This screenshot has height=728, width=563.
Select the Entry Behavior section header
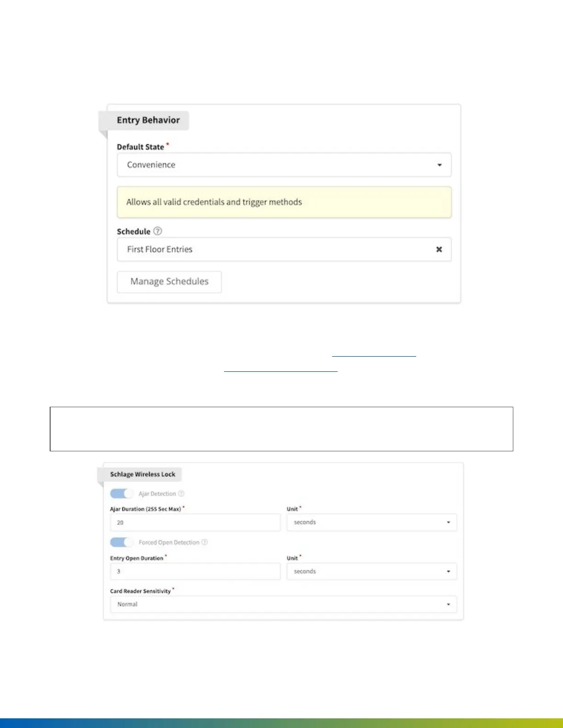[x=148, y=120]
